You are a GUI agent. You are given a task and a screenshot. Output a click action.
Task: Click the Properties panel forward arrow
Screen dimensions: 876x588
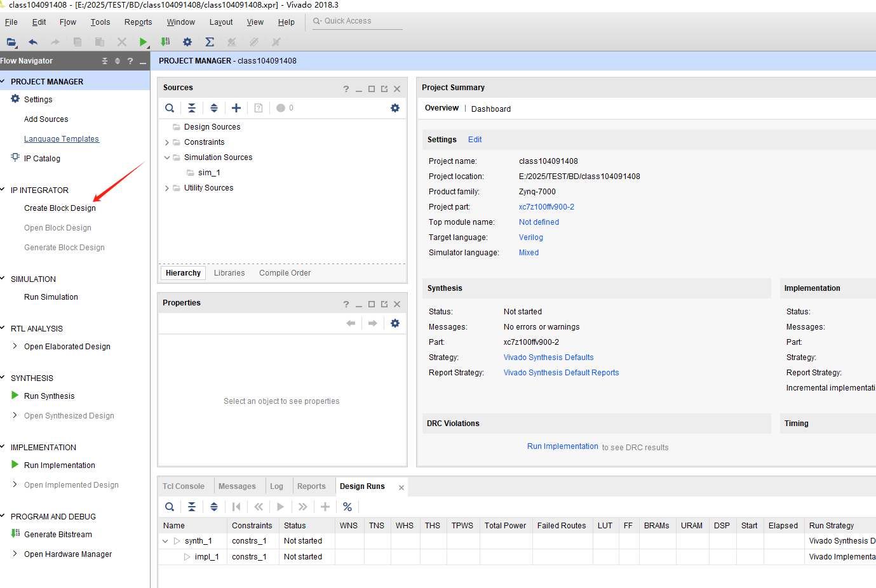click(373, 323)
